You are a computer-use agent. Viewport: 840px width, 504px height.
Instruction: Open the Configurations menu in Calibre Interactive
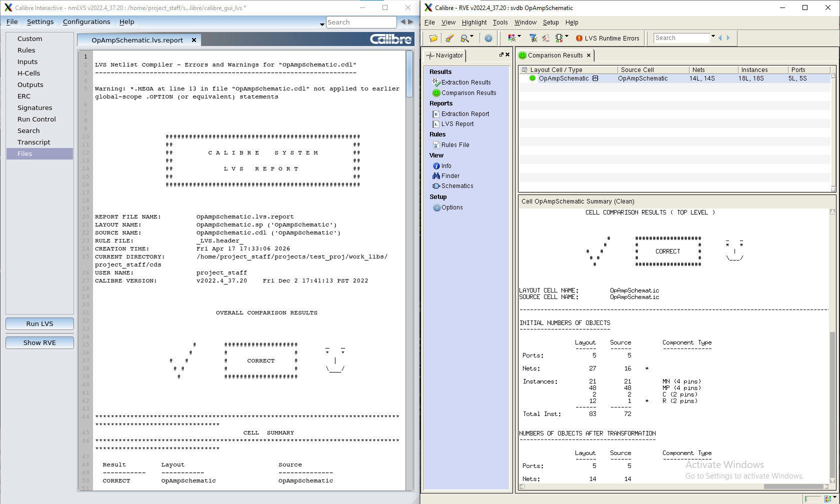[x=86, y=22]
